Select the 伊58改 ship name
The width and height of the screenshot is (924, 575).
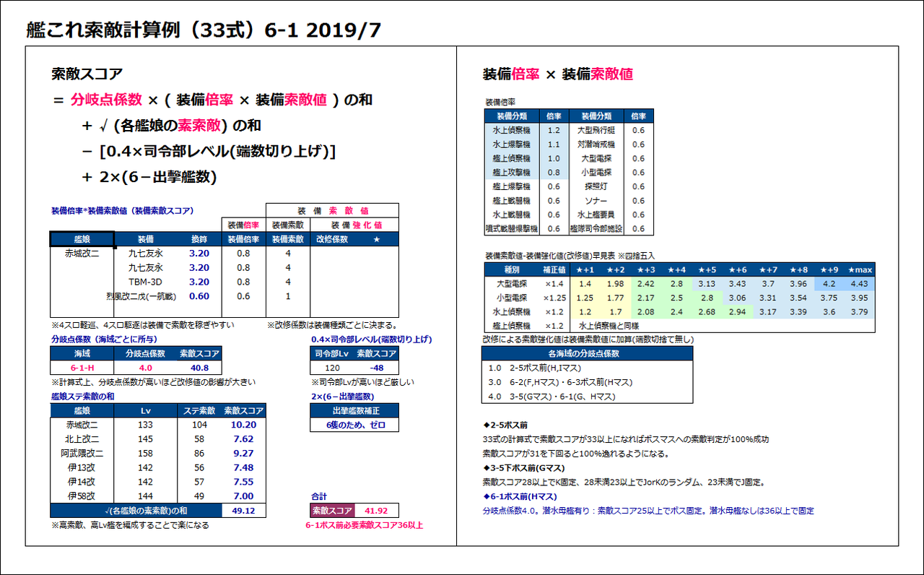(x=82, y=496)
